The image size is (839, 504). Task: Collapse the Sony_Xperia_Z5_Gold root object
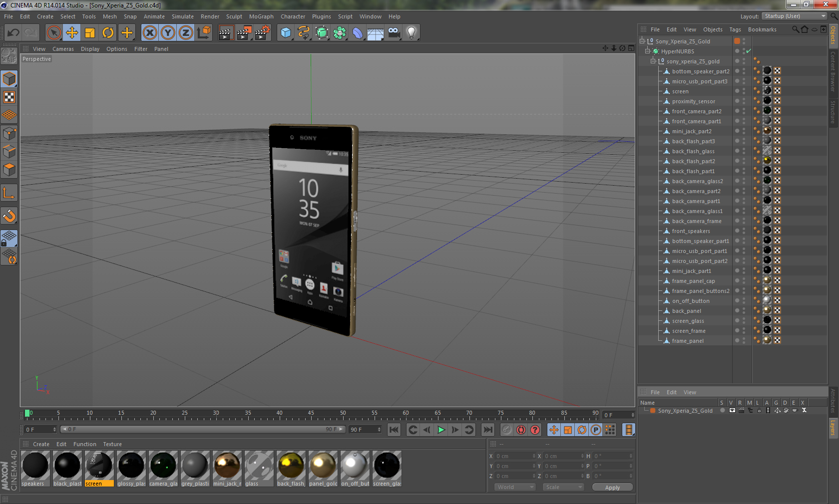[642, 41]
